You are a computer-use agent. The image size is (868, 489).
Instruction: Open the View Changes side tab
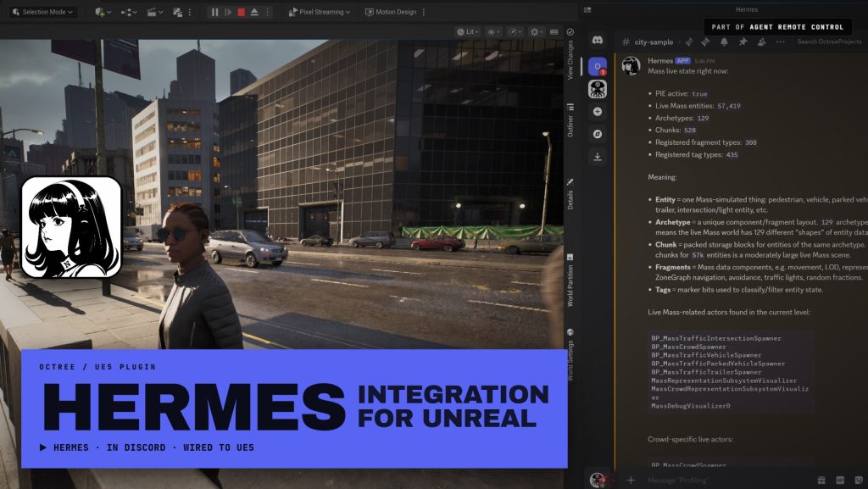coord(570,59)
